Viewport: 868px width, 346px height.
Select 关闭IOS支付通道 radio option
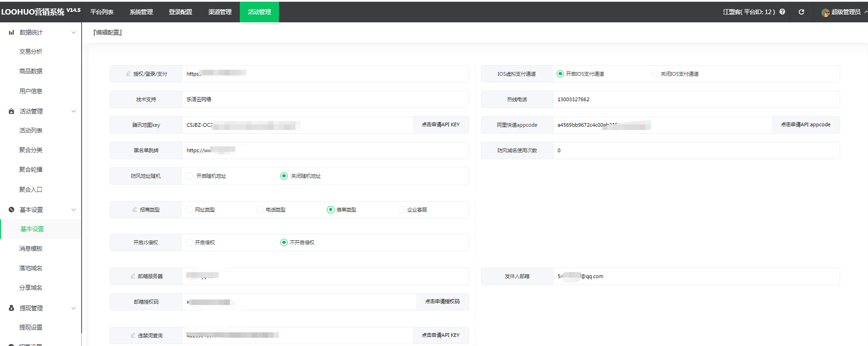pyautogui.click(x=655, y=74)
